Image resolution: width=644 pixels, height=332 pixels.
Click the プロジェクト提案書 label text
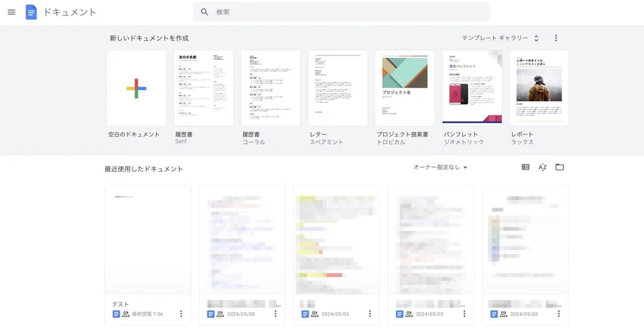[402, 134]
